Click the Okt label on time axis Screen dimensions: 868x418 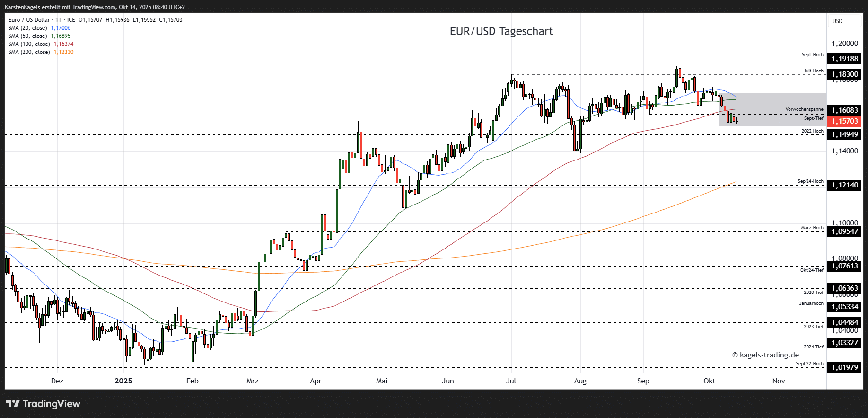pyautogui.click(x=709, y=381)
